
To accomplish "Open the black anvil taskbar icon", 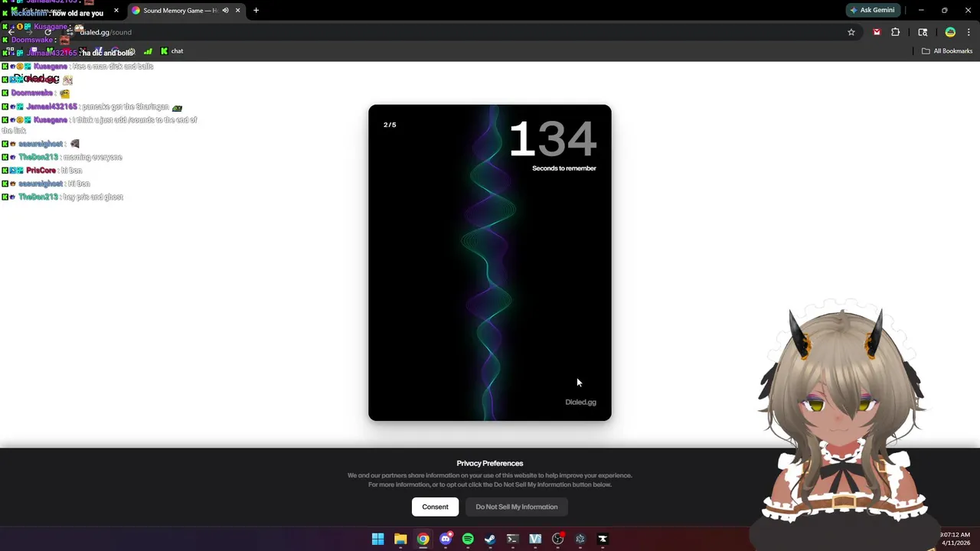I will pos(603,539).
